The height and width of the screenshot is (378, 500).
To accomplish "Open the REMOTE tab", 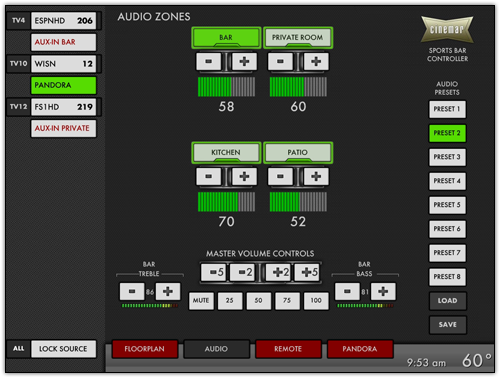I will [x=288, y=349].
